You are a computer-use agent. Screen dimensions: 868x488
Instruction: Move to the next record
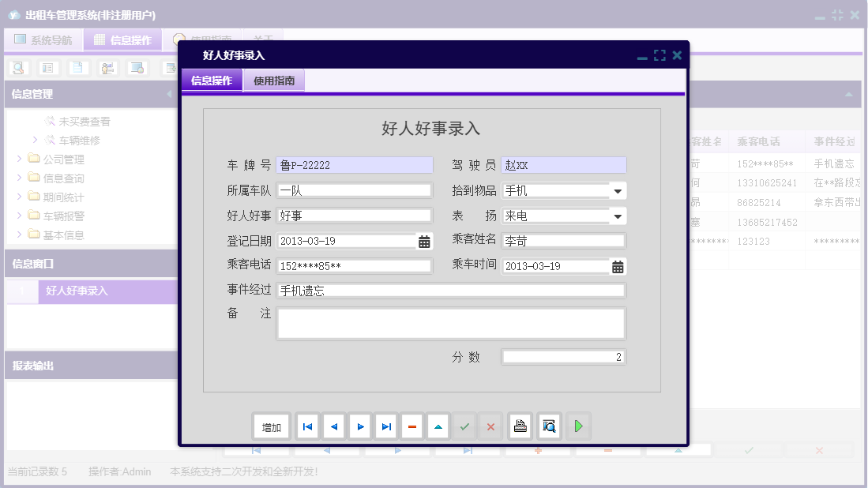click(x=359, y=426)
